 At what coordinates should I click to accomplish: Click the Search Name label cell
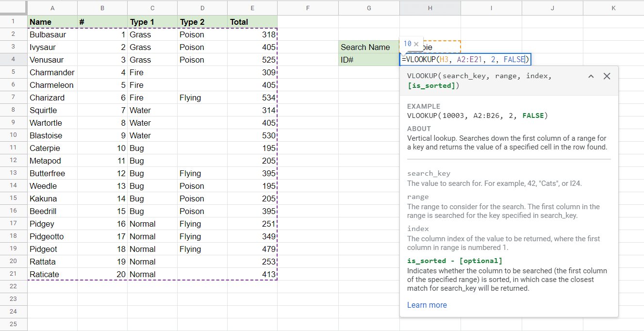coord(369,47)
